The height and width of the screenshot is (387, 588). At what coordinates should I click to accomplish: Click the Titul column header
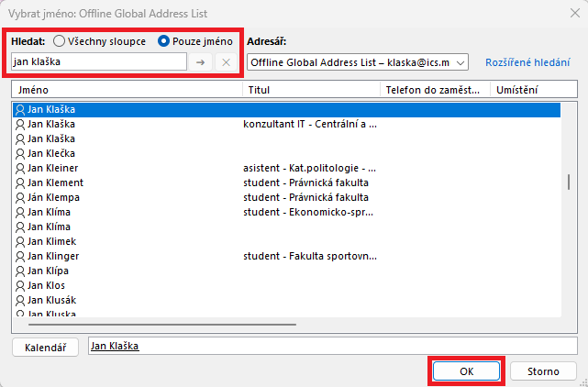[311, 90]
